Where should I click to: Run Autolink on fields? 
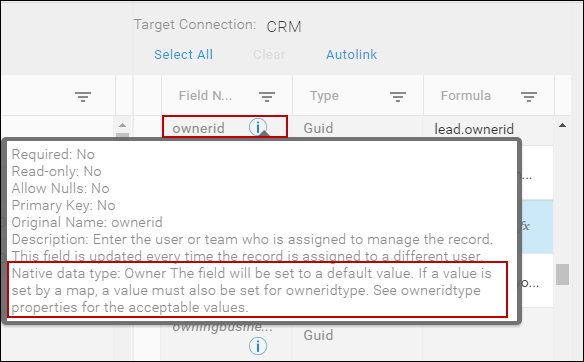(x=352, y=55)
